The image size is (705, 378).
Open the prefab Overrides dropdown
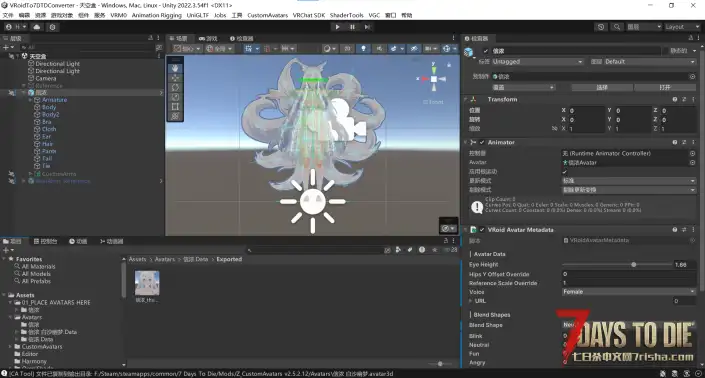[523, 87]
